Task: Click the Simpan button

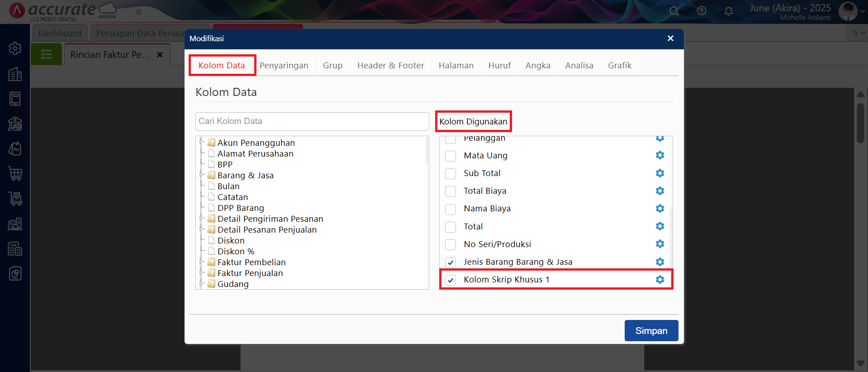Action: (x=651, y=330)
